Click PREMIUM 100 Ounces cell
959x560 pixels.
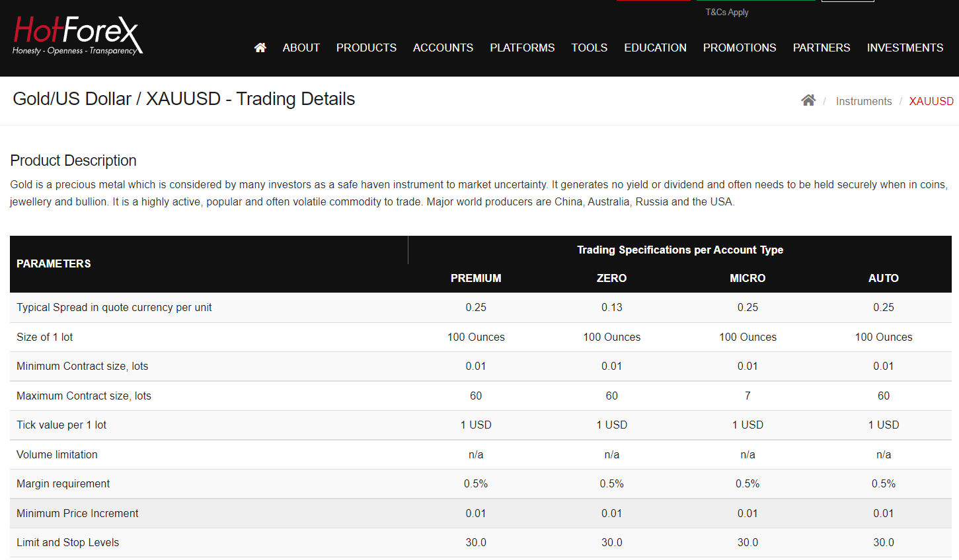pyautogui.click(x=476, y=337)
